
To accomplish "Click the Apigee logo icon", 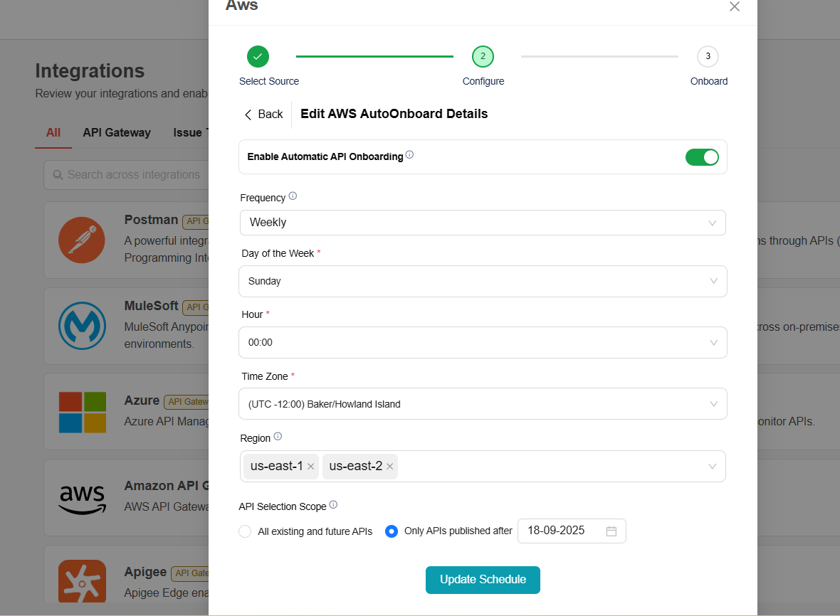I will pyautogui.click(x=82, y=582).
